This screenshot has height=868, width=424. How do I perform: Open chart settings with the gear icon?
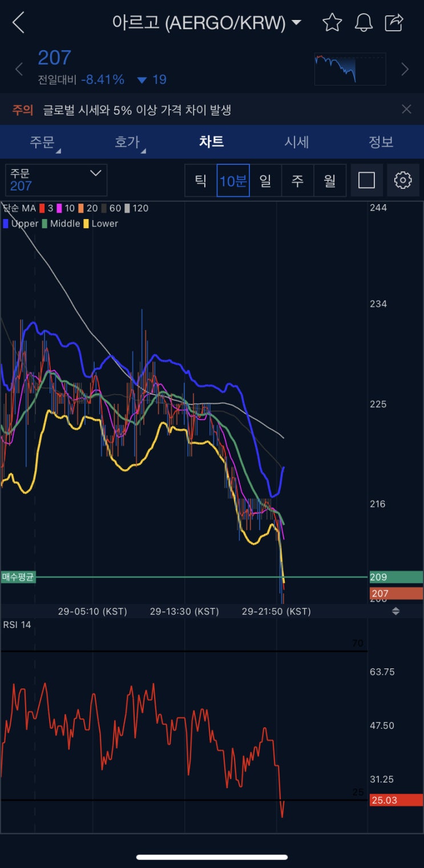click(x=403, y=180)
